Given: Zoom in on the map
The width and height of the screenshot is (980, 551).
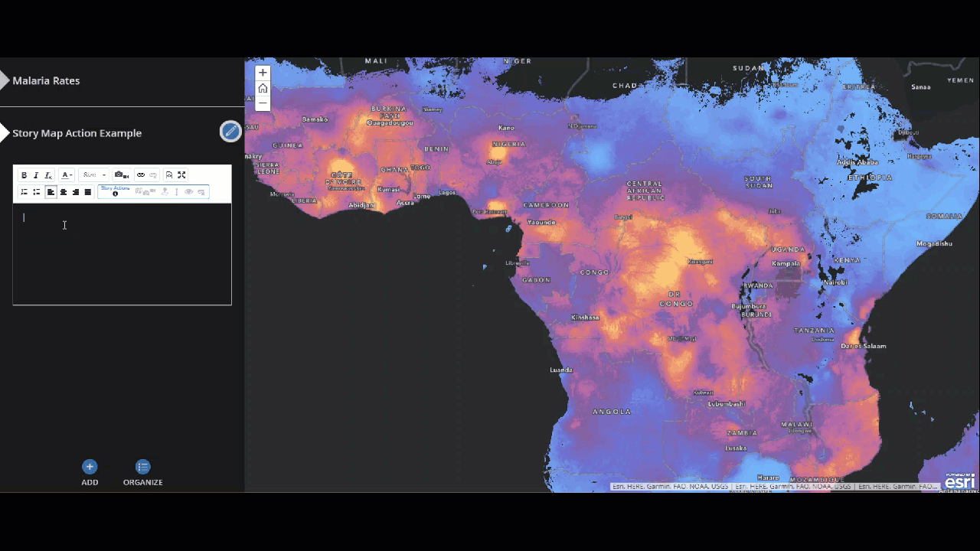Looking at the screenshot, I should tap(263, 73).
